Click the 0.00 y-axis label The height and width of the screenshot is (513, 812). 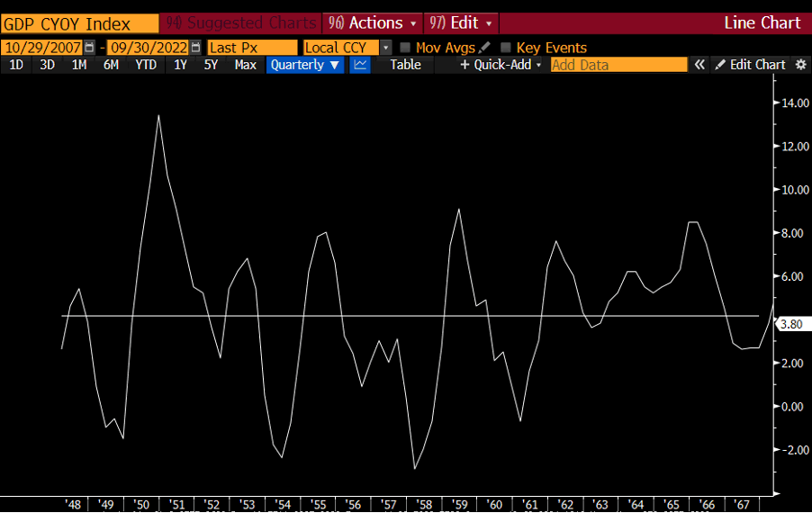(x=792, y=407)
